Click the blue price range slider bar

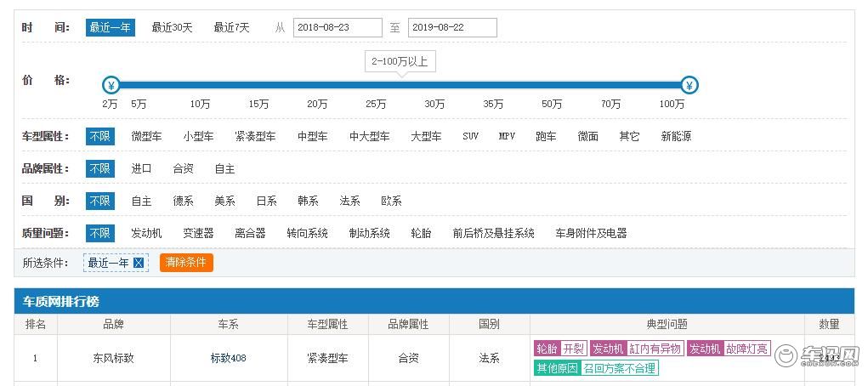(x=400, y=85)
